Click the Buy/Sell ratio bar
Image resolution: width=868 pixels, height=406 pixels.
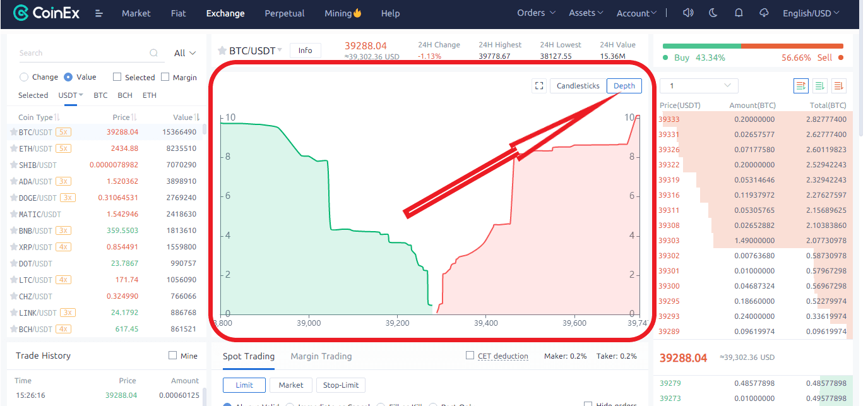pos(753,46)
